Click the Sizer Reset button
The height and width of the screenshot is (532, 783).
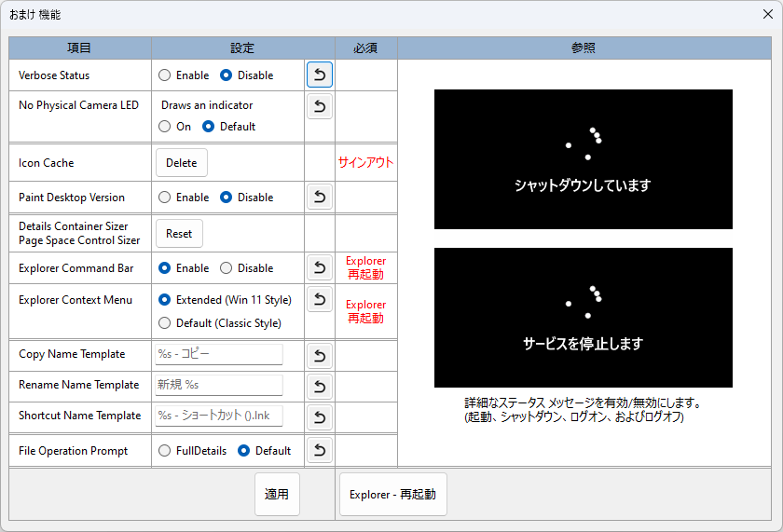pyautogui.click(x=179, y=234)
